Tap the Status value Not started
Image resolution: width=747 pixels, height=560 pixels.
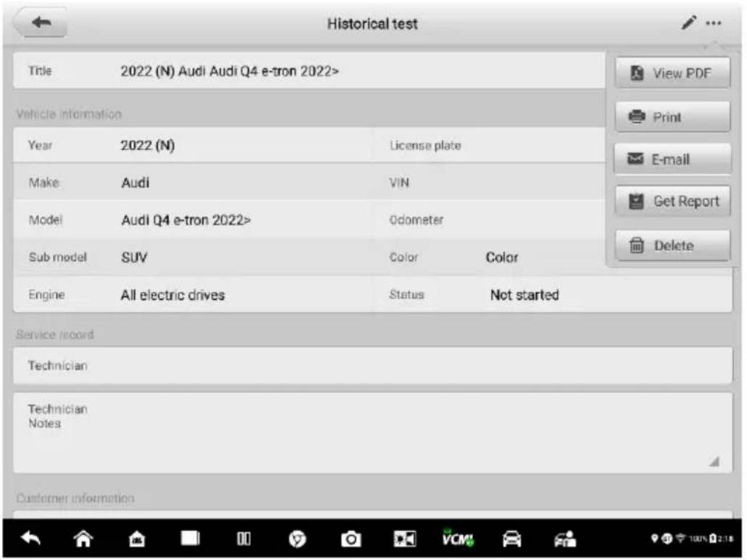[525, 296]
